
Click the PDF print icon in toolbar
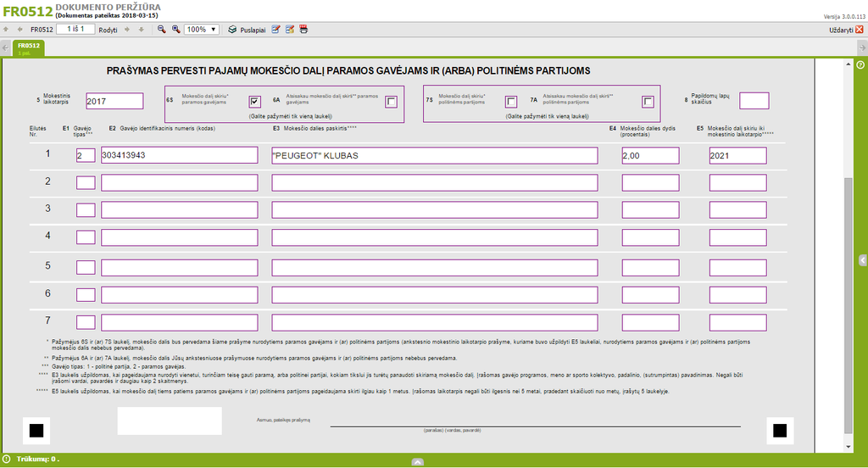[303, 29]
